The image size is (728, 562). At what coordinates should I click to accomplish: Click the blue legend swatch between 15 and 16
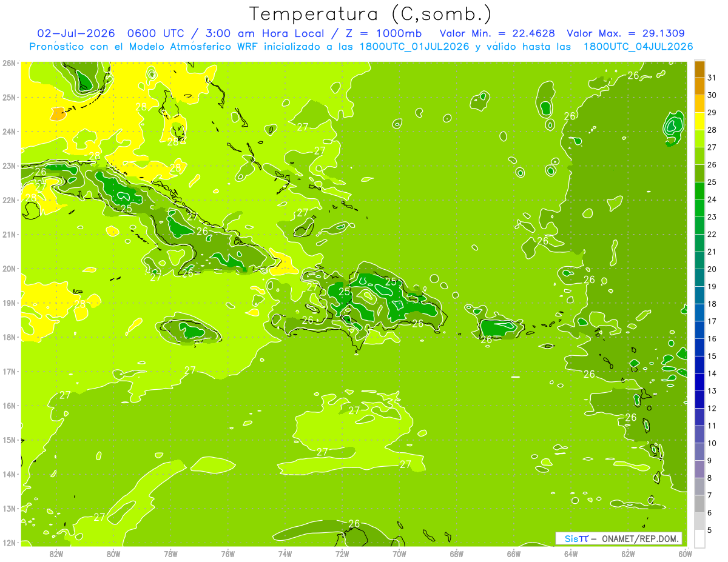(x=700, y=347)
